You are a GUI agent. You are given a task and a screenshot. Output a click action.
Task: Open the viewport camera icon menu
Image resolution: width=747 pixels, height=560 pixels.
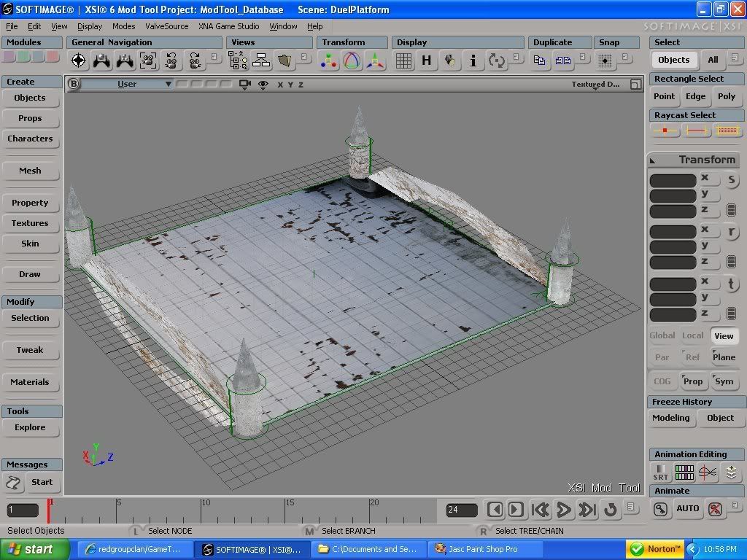coord(245,85)
